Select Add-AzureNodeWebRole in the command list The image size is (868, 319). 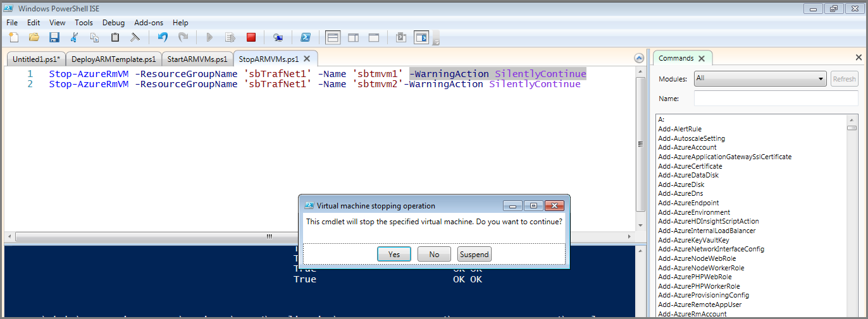coord(697,258)
